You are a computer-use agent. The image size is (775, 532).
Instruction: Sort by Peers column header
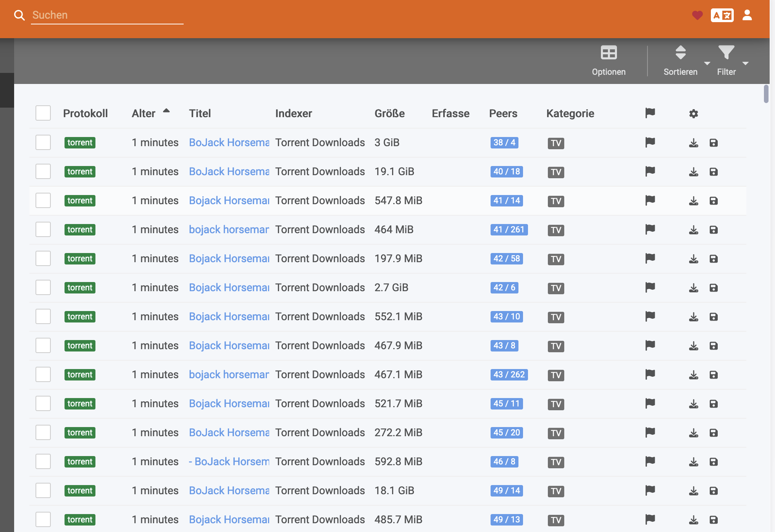pyautogui.click(x=503, y=113)
